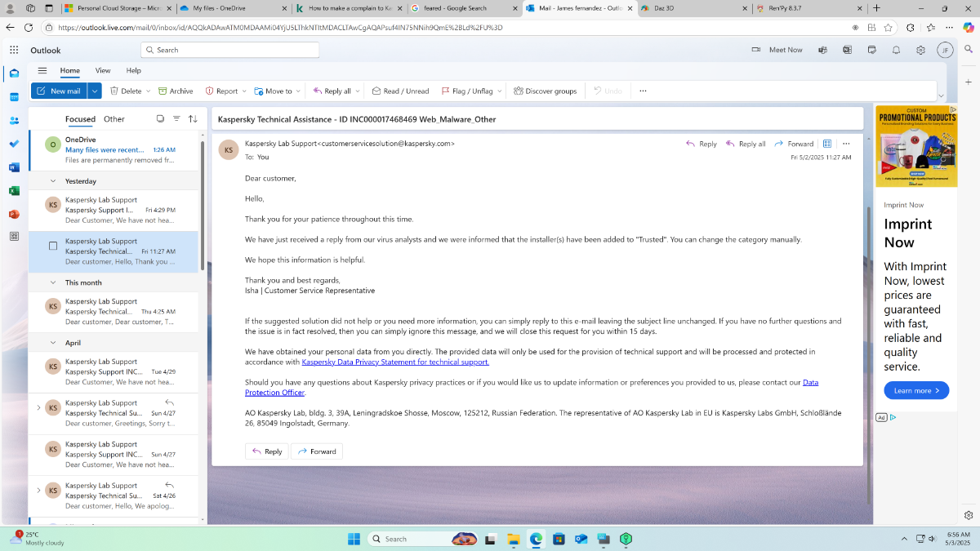Open Kaspersky Data Privacy Statement link

[x=395, y=362]
